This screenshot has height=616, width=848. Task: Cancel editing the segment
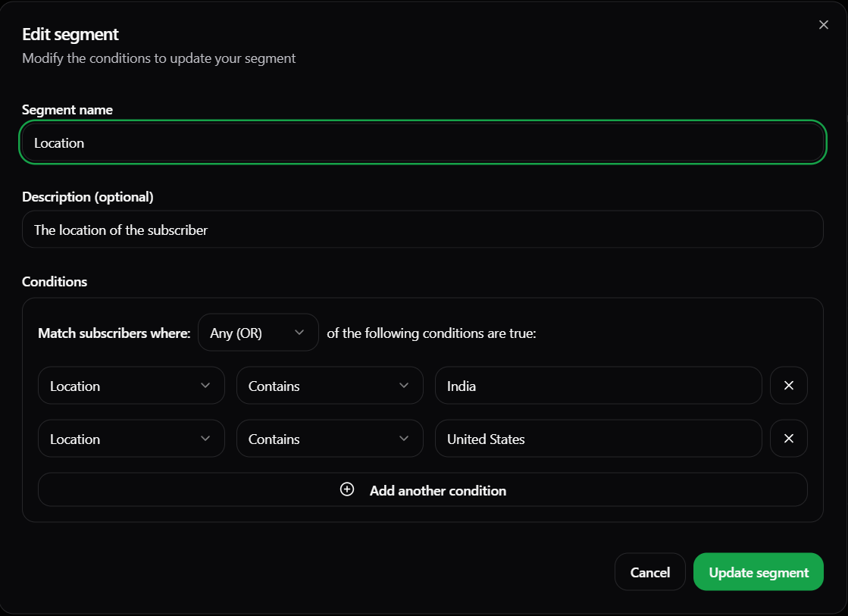[649, 571]
